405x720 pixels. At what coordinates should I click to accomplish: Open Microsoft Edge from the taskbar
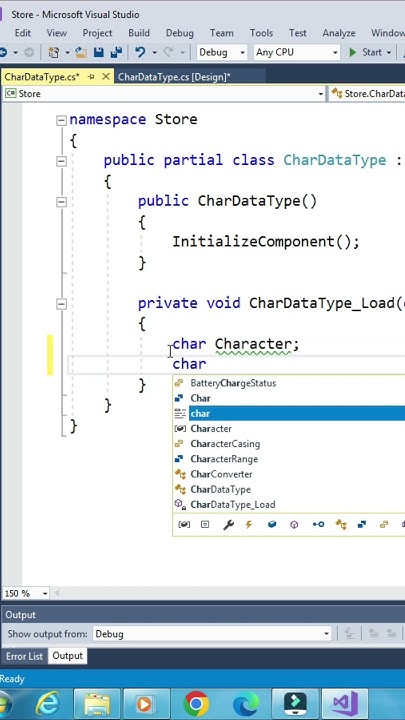coord(246,703)
